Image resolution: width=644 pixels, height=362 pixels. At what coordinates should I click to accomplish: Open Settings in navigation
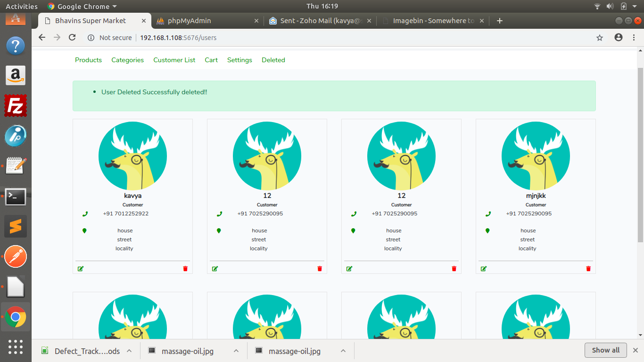239,60
